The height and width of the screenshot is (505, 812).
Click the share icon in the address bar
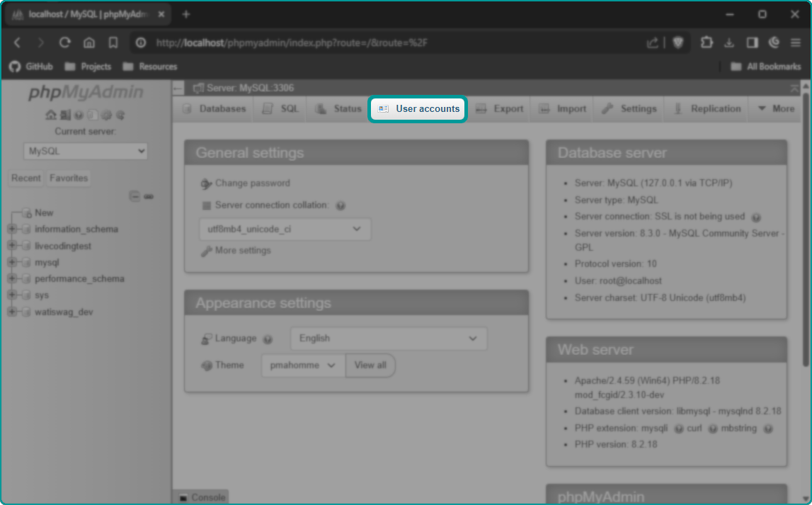pos(653,42)
